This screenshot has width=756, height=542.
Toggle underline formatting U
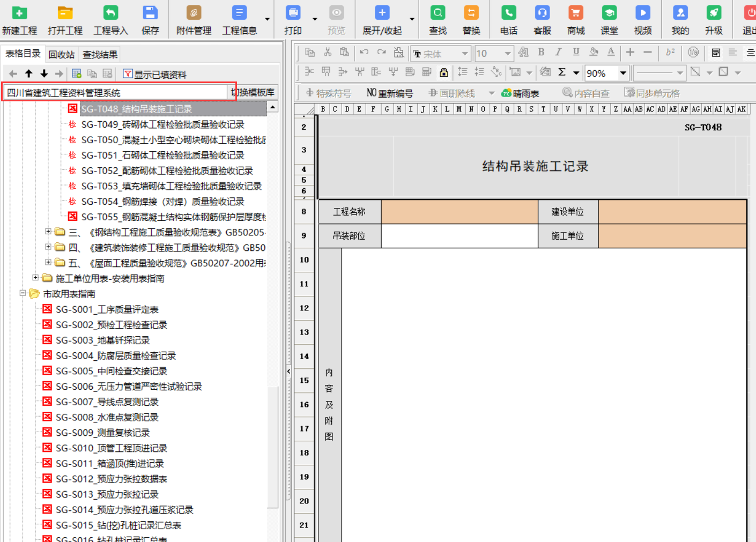[x=576, y=52]
